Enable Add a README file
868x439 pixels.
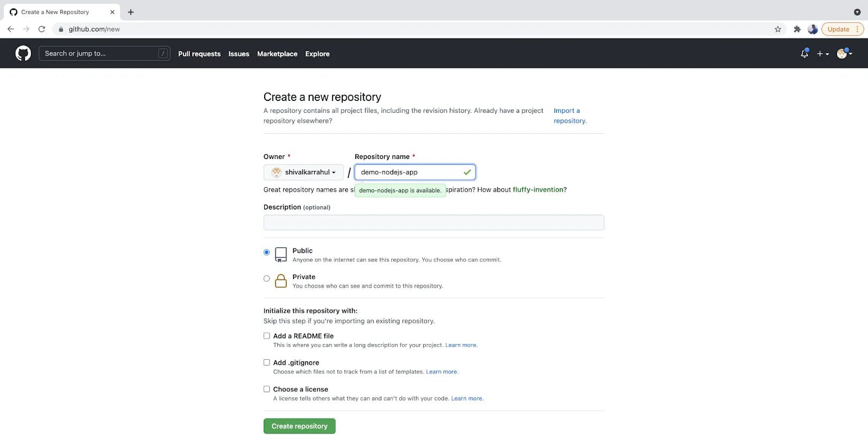[266, 336]
